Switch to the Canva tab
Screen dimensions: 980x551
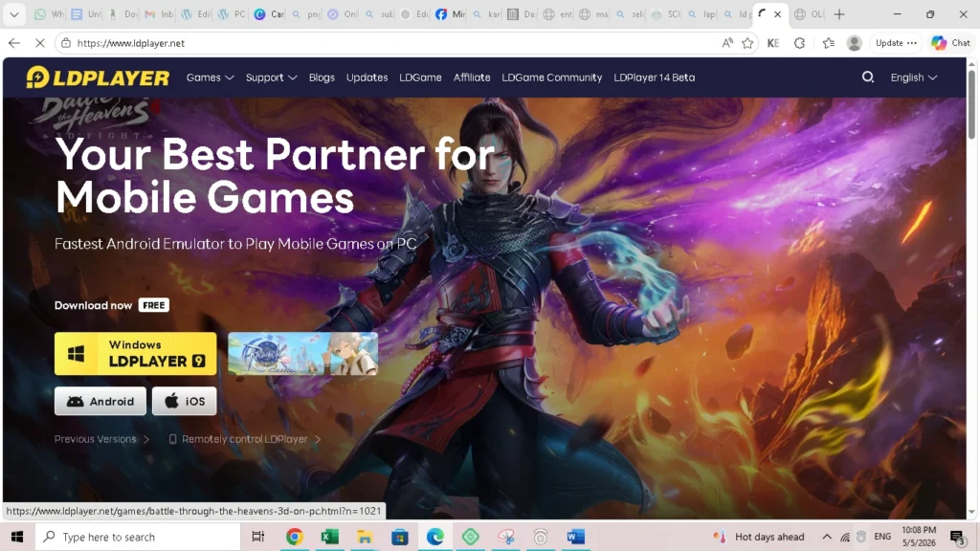269,13
